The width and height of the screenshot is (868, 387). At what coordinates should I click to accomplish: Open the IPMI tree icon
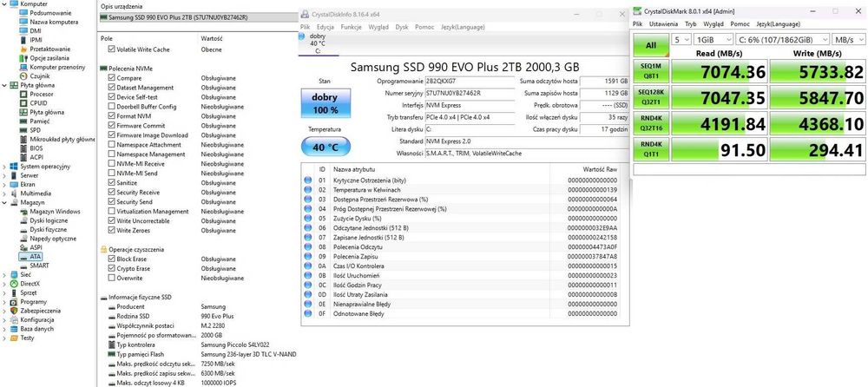click(23, 40)
